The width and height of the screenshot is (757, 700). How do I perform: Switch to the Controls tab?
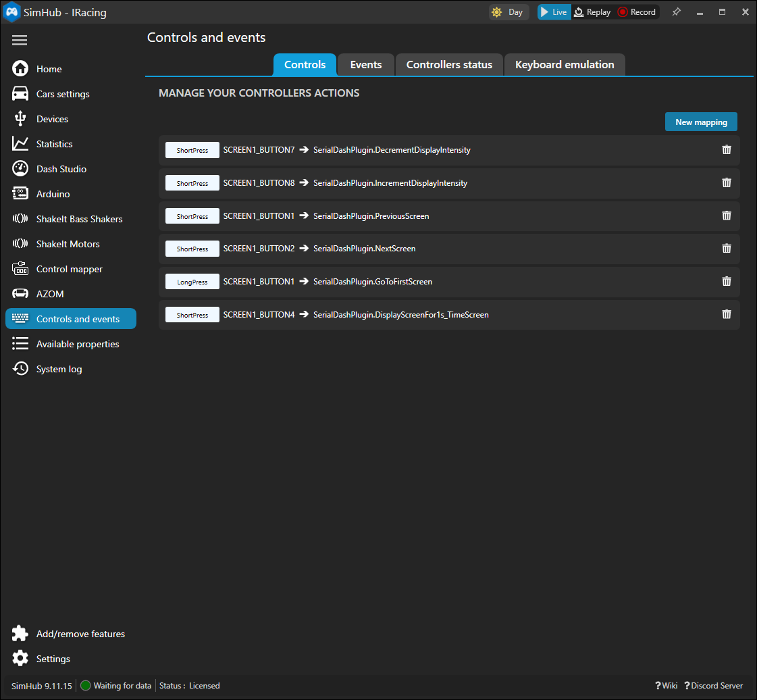coord(305,65)
